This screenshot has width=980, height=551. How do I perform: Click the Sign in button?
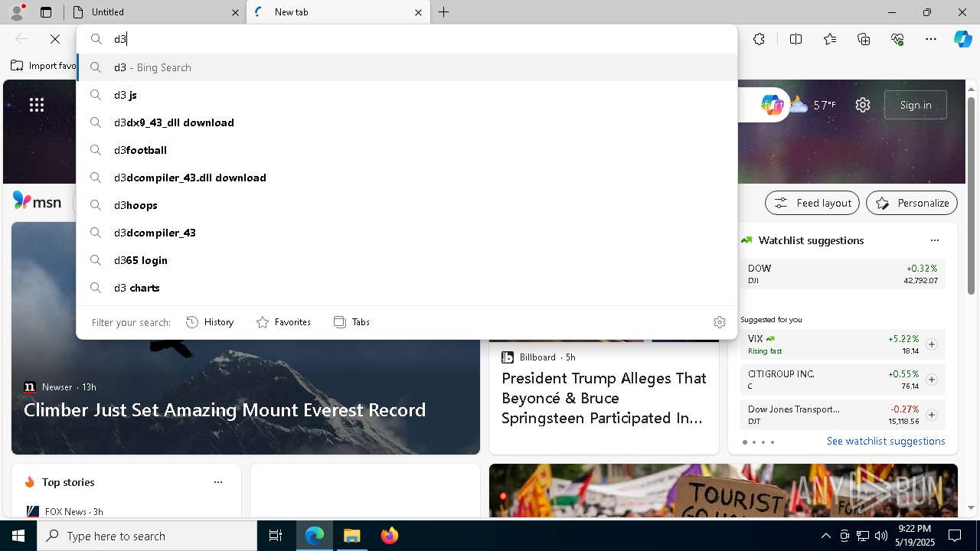click(x=916, y=105)
